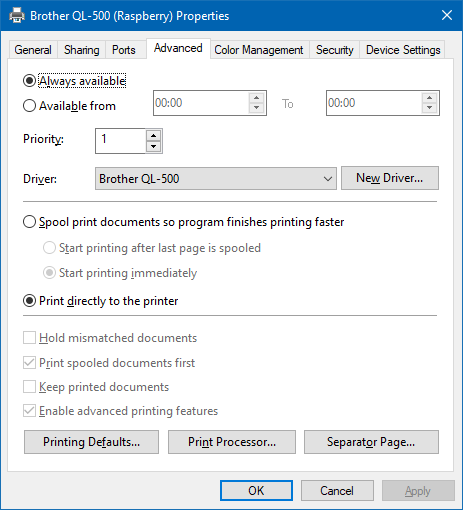Click the Print Processor... button
This screenshot has height=510, width=463.
click(x=232, y=442)
